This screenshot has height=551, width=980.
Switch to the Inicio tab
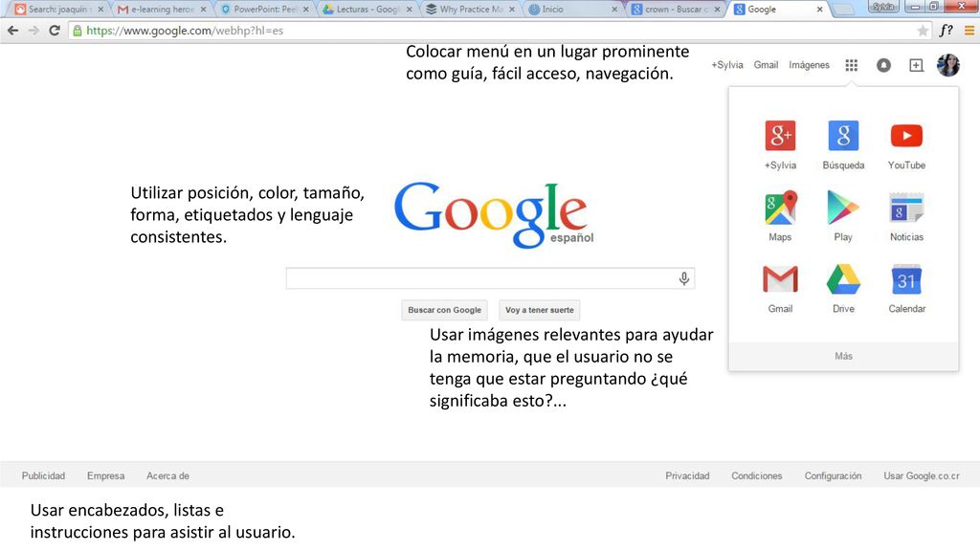(572, 10)
